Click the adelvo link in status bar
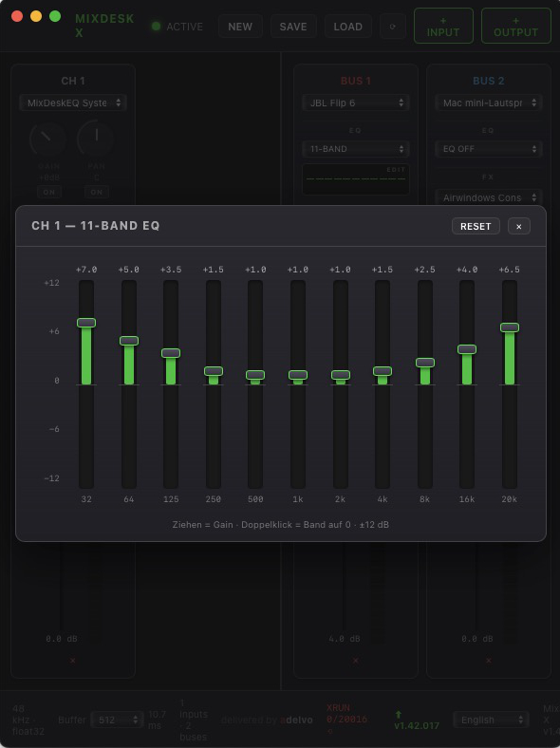This screenshot has width=560, height=748. point(296,720)
